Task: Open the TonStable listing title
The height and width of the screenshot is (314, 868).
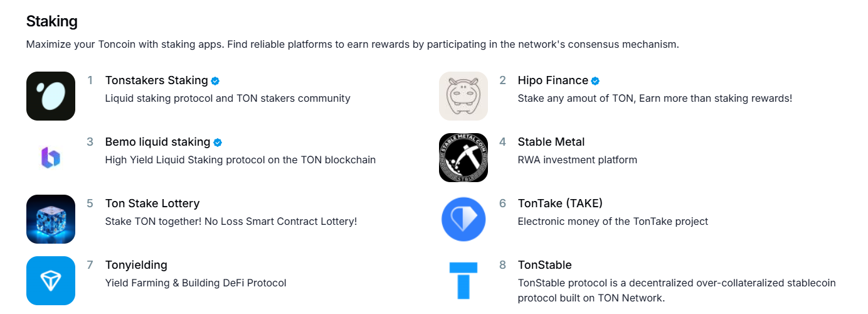Action: [x=544, y=265]
